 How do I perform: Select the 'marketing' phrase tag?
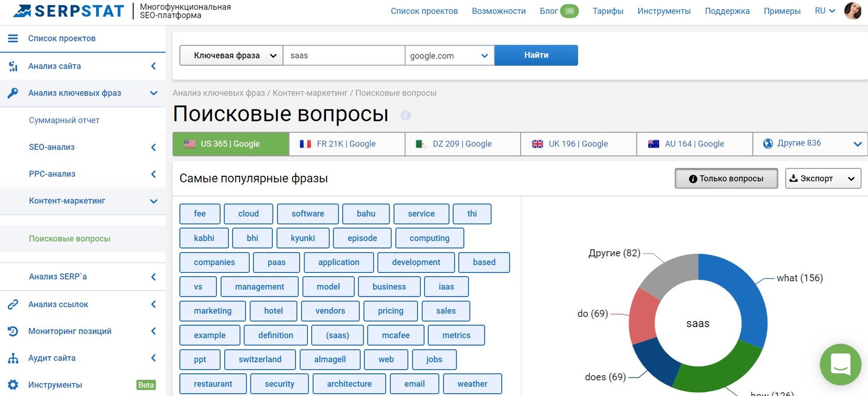212,311
